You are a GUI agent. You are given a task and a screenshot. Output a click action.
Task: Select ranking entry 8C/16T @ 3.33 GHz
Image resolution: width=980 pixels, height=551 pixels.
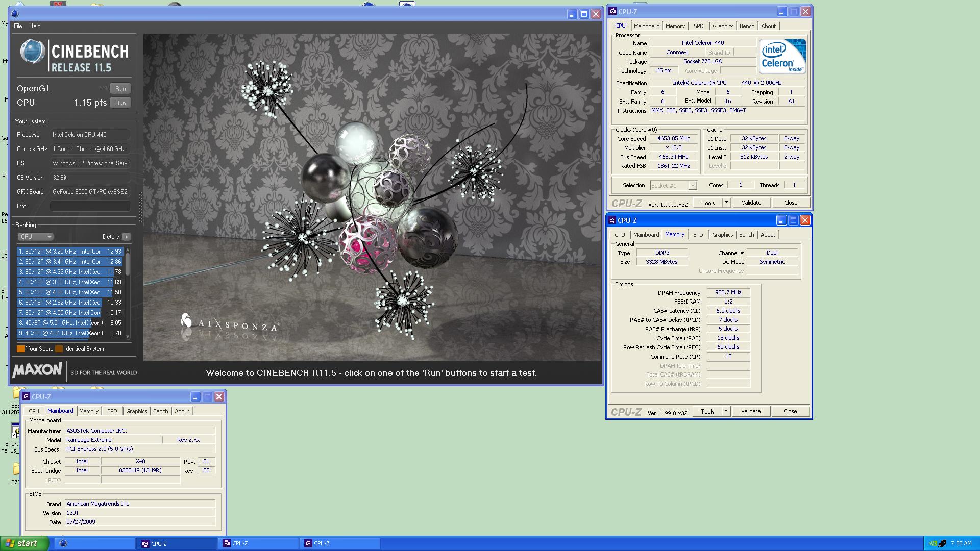70,282
